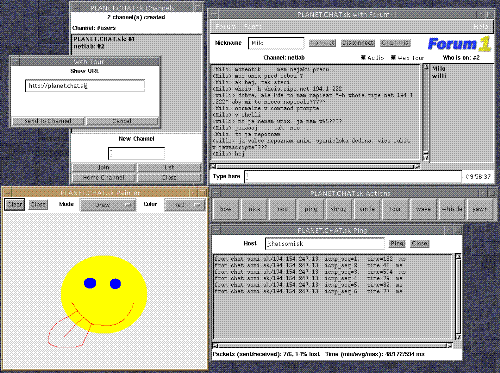Click chat log horizontal scrollbar left arrow
This screenshot has width=500, height=373.
[213, 166]
